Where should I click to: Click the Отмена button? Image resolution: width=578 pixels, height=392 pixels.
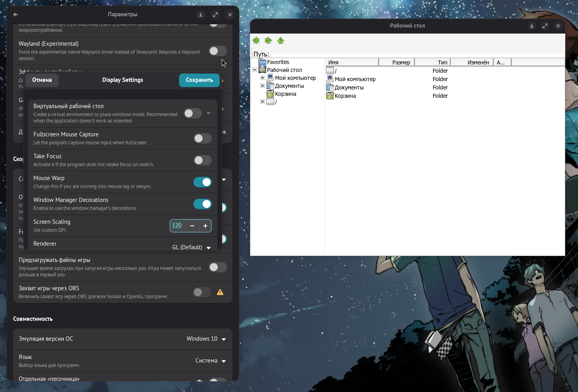click(42, 80)
